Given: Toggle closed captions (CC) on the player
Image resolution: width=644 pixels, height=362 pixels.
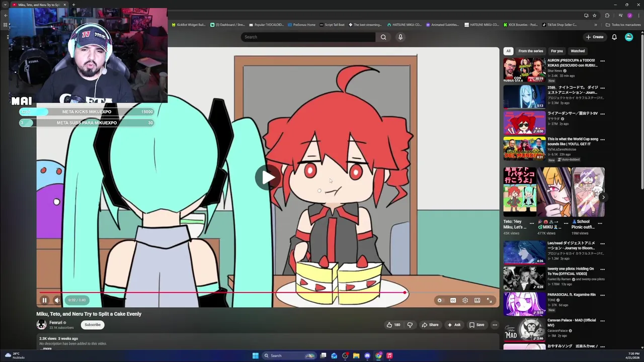Looking at the screenshot, I should (453, 300).
